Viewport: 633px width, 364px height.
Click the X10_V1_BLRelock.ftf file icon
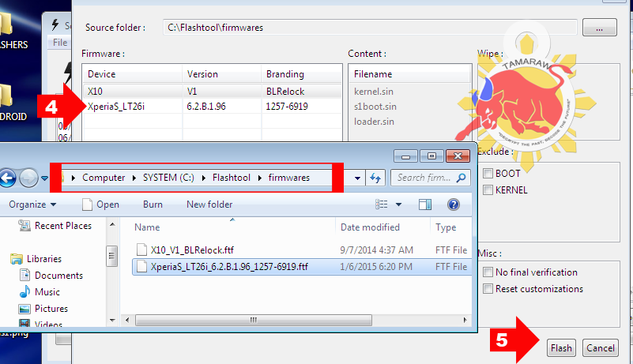tap(141, 250)
